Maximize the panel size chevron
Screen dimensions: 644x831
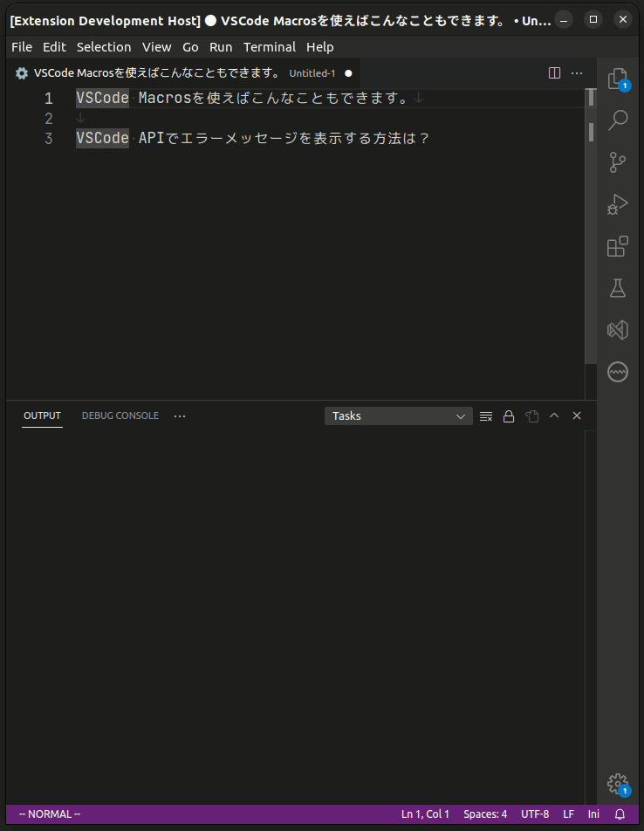point(554,416)
